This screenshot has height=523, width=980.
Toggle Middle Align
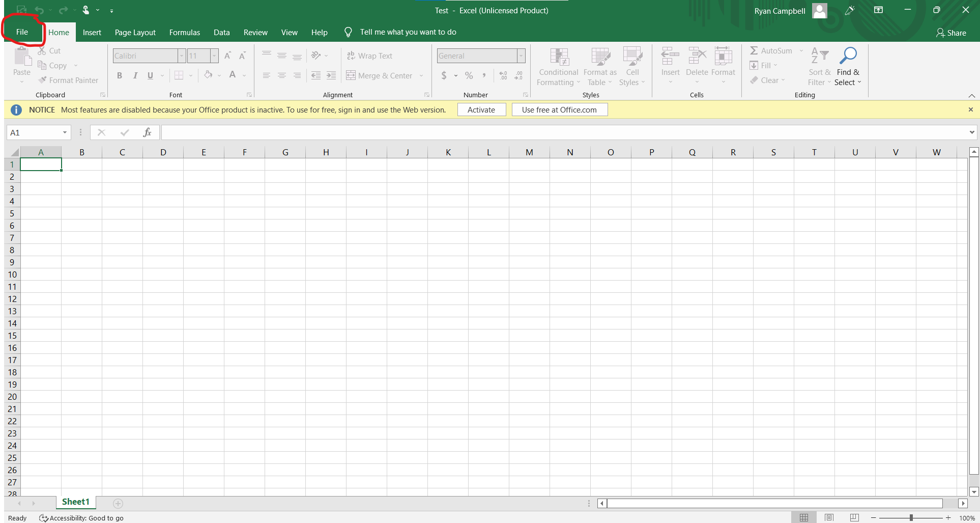(281, 55)
